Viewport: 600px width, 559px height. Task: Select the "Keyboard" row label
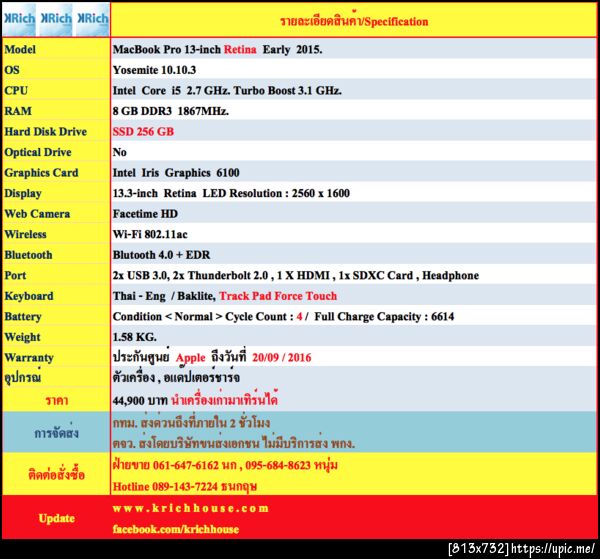click(29, 296)
